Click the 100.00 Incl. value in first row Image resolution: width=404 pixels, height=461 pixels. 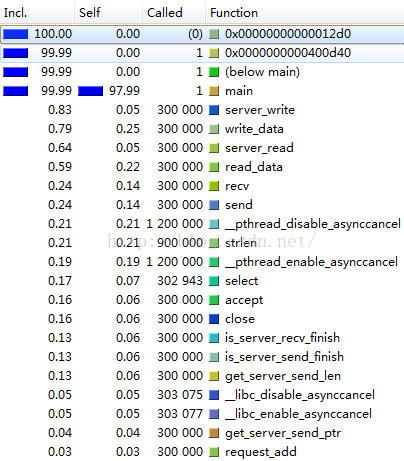click(53, 34)
